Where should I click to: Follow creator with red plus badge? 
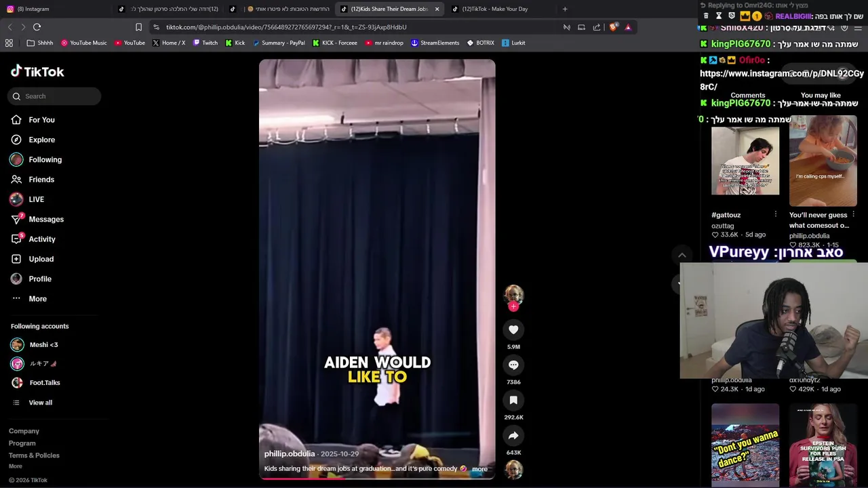pos(513,307)
